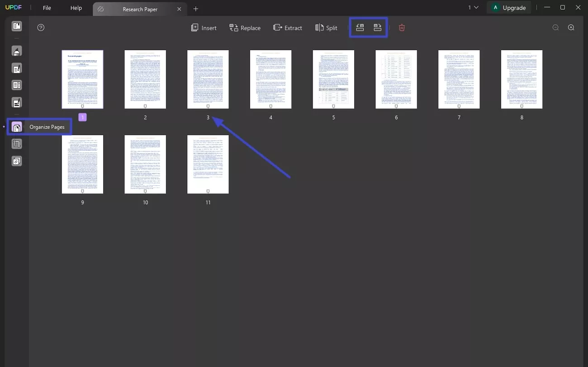Click the Replace pages button
Viewport: 588px width, 367px height.
coord(245,28)
